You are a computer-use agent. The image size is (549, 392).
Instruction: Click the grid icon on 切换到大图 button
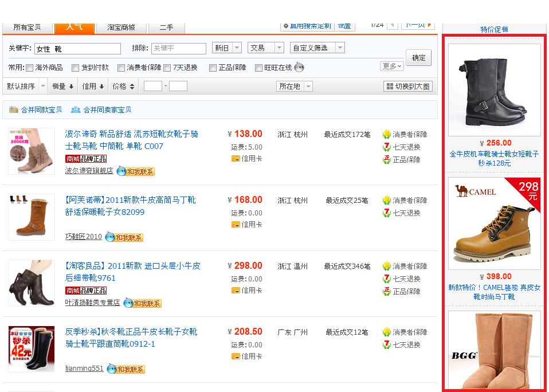click(390, 86)
